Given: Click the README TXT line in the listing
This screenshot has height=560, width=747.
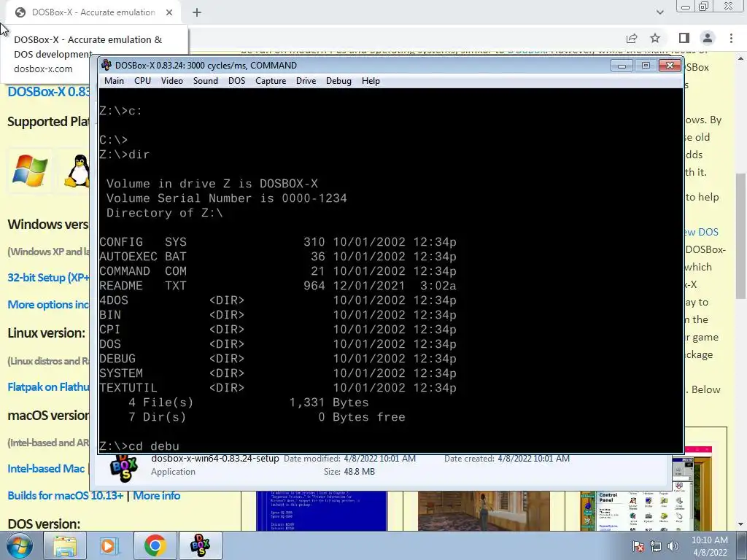Looking at the screenshot, I should pyautogui.click(x=278, y=286).
